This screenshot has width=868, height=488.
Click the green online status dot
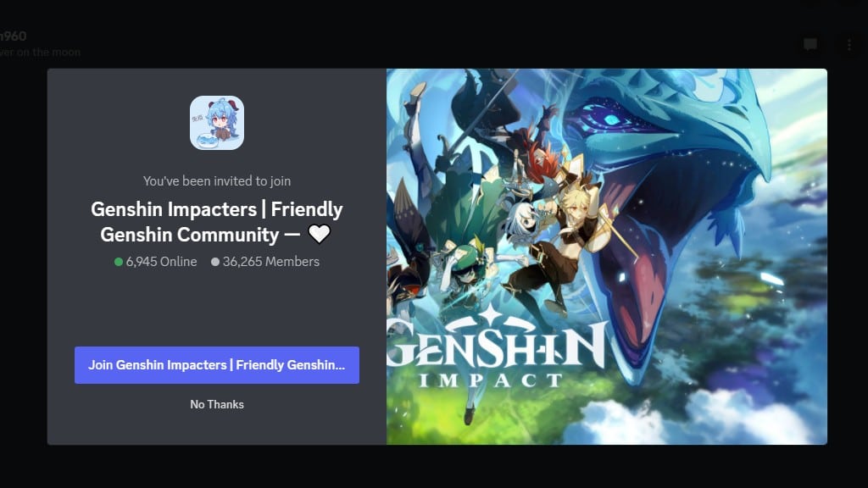coord(119,262)
